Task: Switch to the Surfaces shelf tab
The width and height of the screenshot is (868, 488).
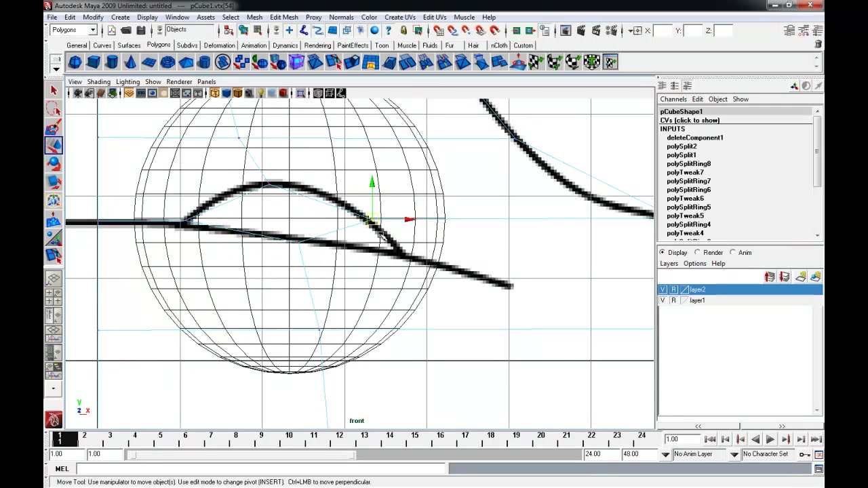Action: [x=129, y=45]
